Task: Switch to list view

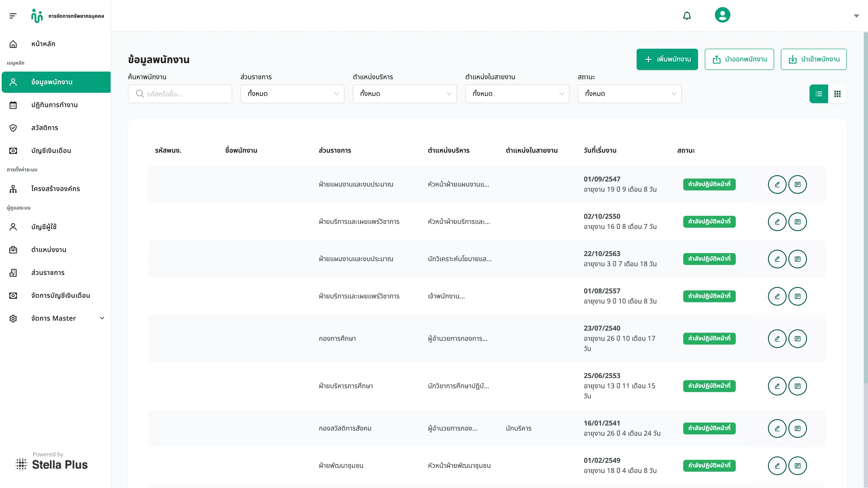Action: tap(818, 94)
